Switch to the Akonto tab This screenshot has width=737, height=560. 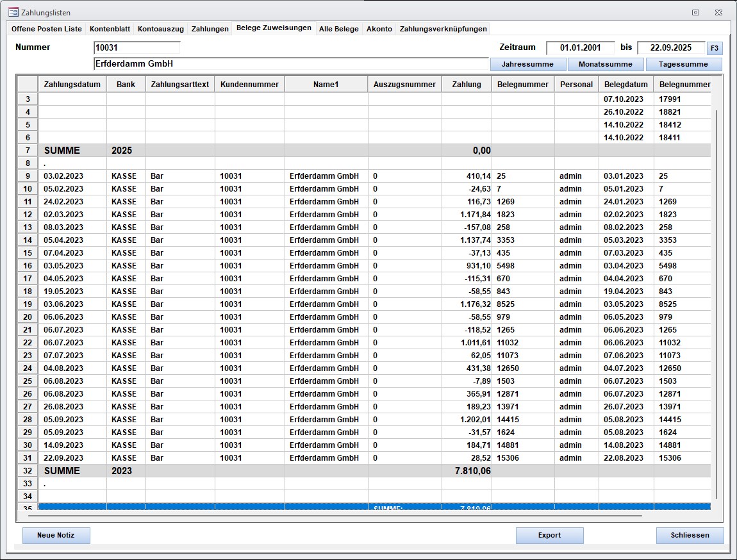point(379,29)
